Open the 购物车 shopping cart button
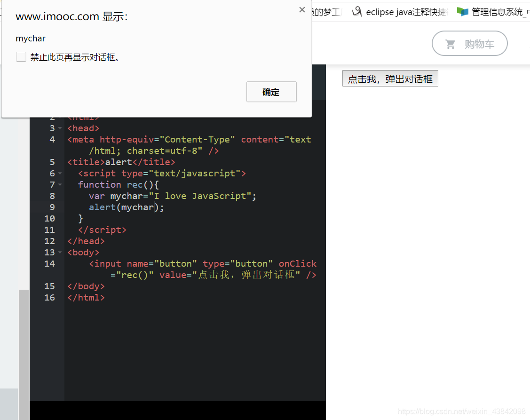Viewport: 530px width, 420px height. pyautogui.click(x=469, y=43)
